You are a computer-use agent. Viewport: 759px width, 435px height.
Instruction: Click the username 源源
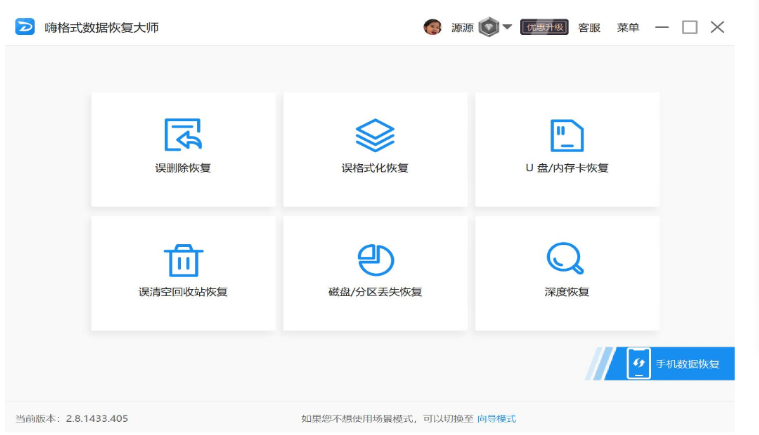click(462, 27)
